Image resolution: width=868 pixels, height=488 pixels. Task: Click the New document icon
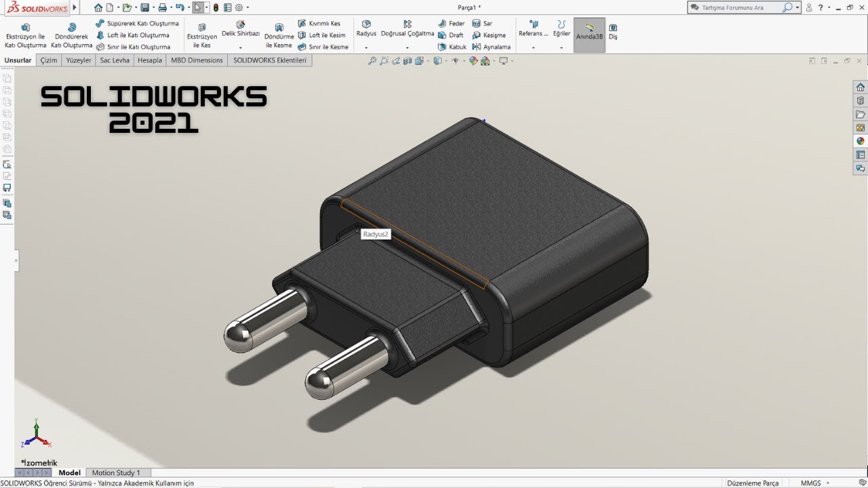[108, 7]
